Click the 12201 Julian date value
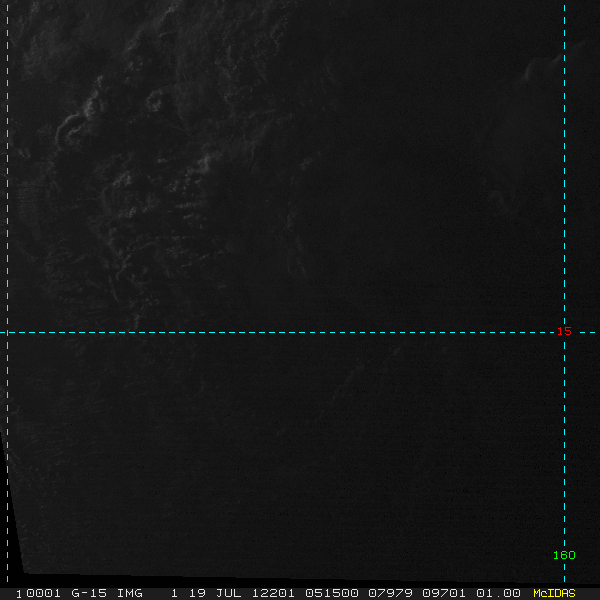Screen dimensions: 600x600 click(273, 593)
